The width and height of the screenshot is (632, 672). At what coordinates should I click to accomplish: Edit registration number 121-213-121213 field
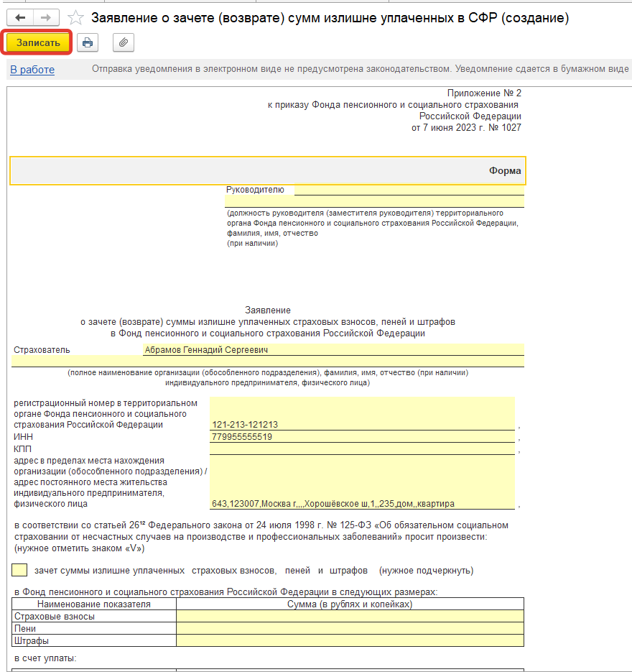click(x=361, y=424)
